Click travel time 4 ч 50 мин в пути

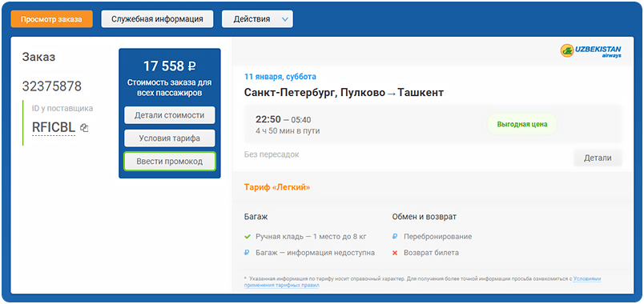pos(288,131)
